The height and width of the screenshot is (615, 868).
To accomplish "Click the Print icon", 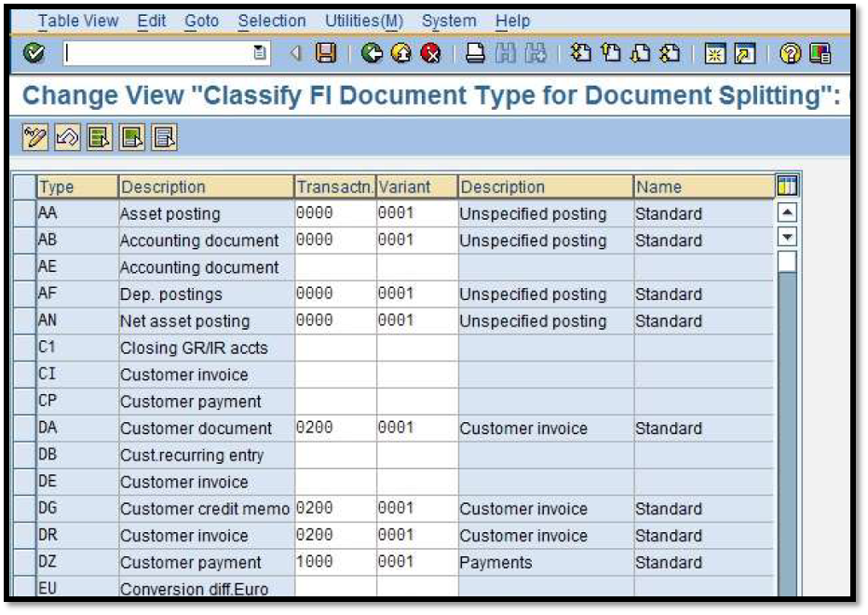I will tap(475, 53).
